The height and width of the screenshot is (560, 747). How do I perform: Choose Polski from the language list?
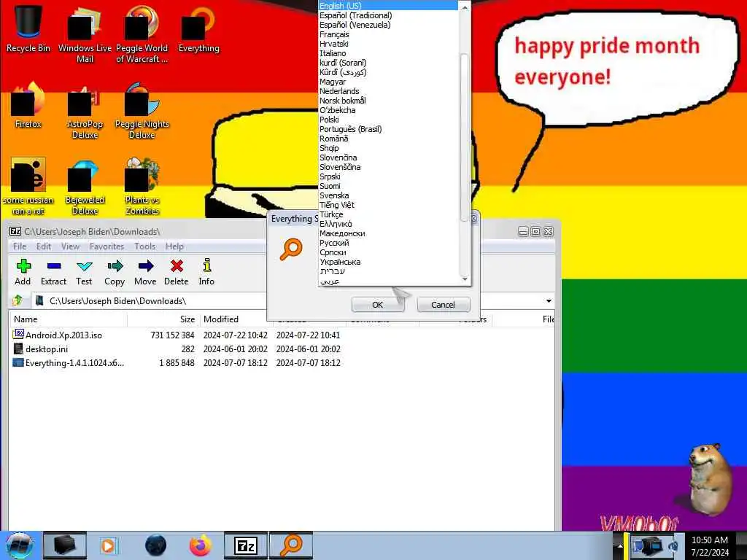388,120
